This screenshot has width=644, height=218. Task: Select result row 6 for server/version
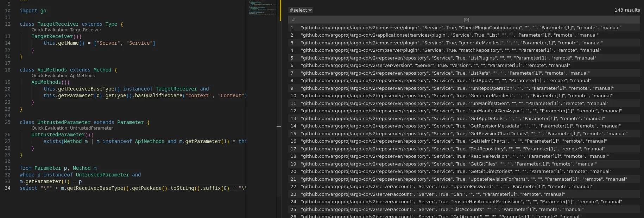point(464,66)
